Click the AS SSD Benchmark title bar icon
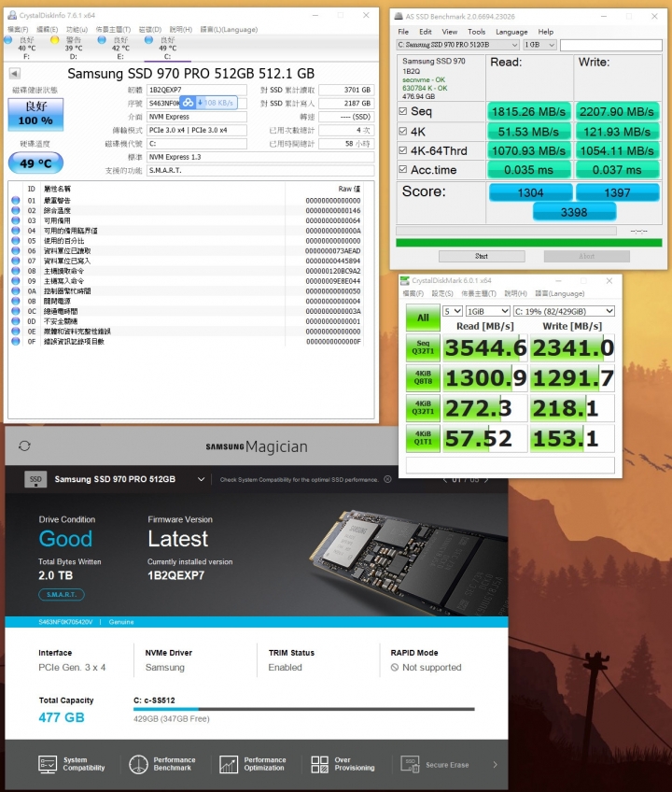Screen dimensions: 672x792 (x=399, y=16)
